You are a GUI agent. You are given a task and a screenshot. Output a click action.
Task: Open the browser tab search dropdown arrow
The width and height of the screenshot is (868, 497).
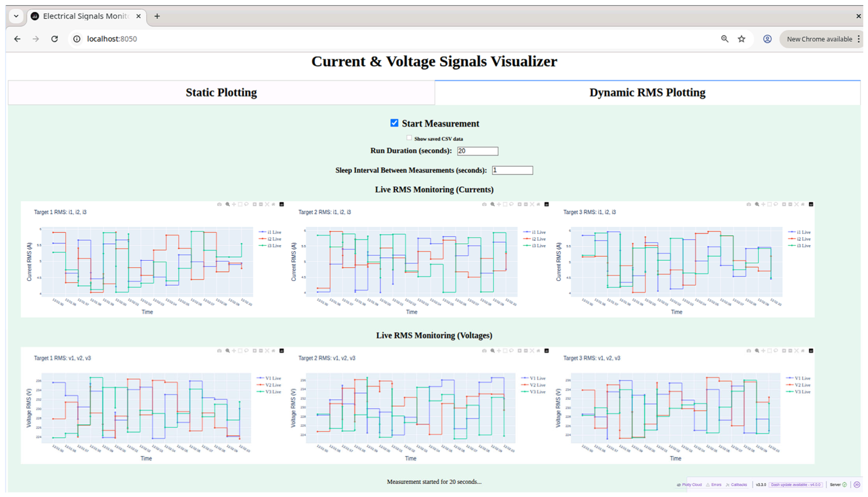16,16
